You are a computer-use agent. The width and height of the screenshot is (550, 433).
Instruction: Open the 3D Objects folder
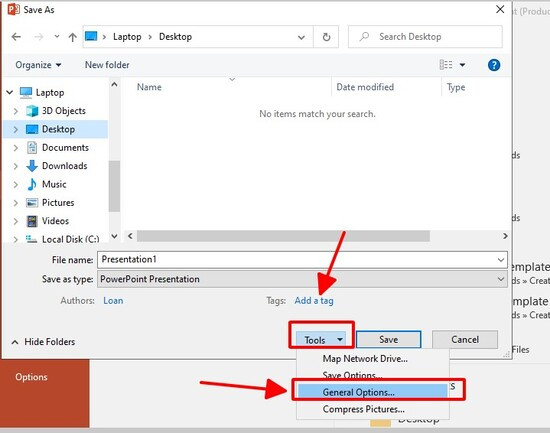click(x=63, y=111)
